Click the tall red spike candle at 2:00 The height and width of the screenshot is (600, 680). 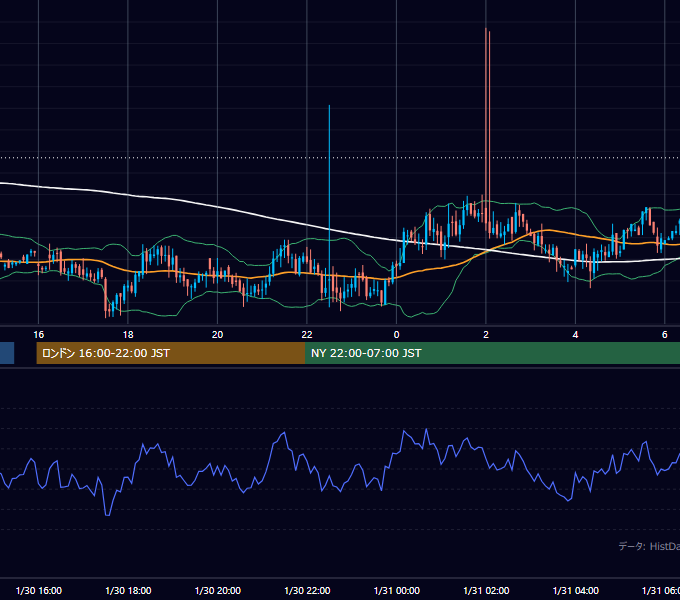486,126
